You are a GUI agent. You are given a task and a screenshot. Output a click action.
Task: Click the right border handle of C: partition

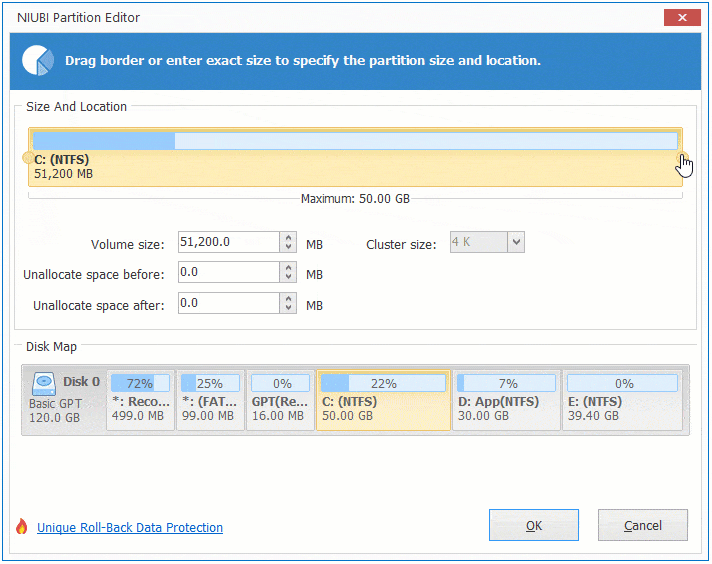point(683,157)
